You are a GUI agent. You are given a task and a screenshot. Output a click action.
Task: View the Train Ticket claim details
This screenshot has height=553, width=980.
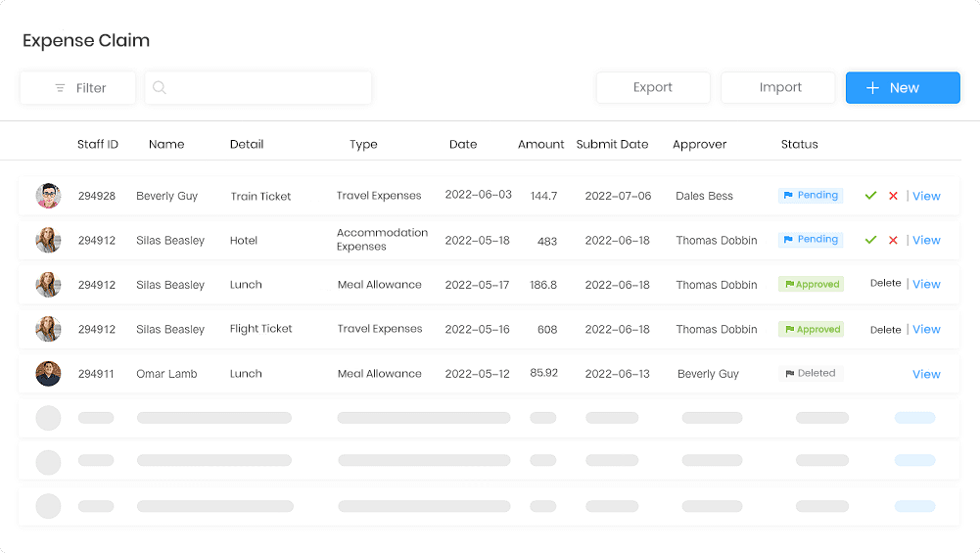[926, 196]
